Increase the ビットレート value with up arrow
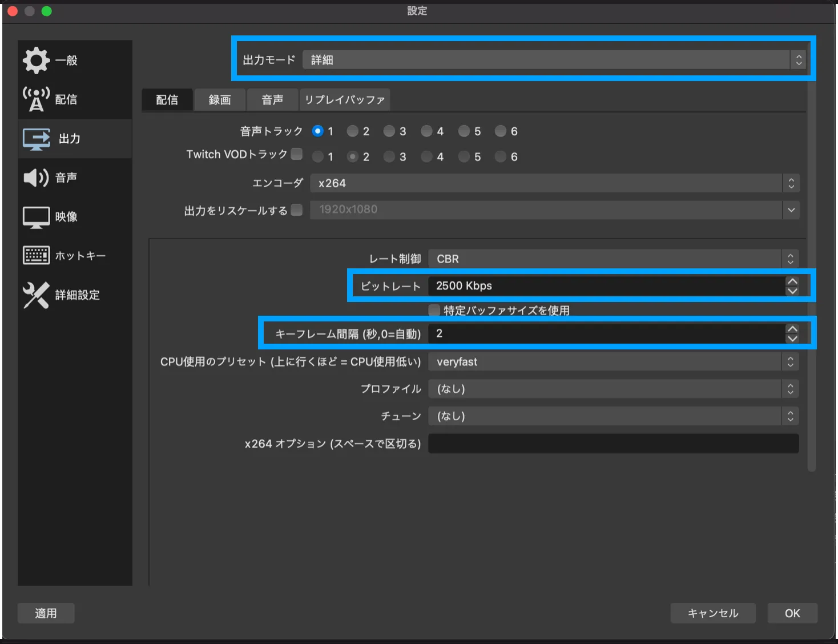Viewport: 838px width, 644px height. (x=792, y=281)
